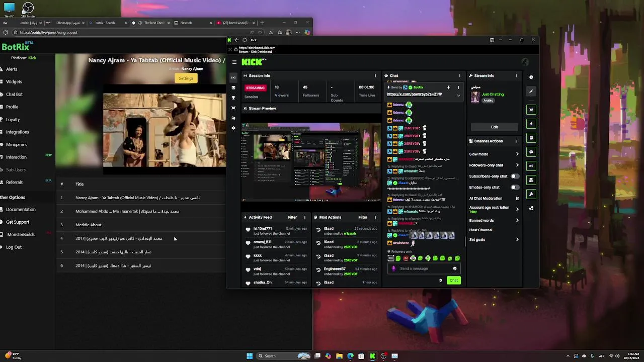Expand Account age restriction options
The height and width of the screenshot is (362, 644).
point(517,209)
